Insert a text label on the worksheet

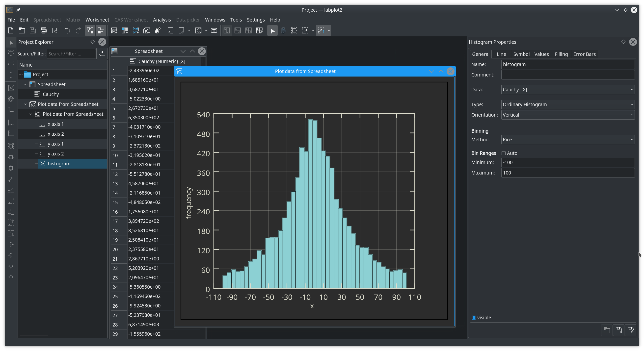click(x=214, y=30)
